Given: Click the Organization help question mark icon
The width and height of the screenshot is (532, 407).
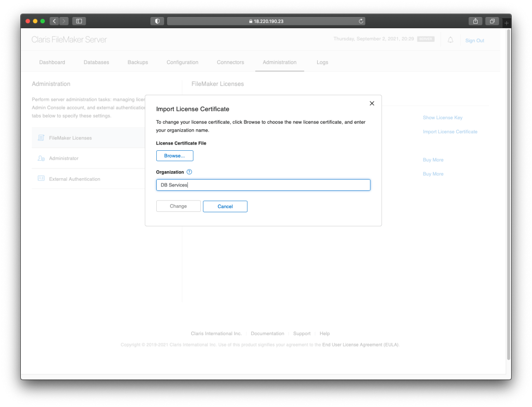Looking at the screenshot, I should (190, 172).
